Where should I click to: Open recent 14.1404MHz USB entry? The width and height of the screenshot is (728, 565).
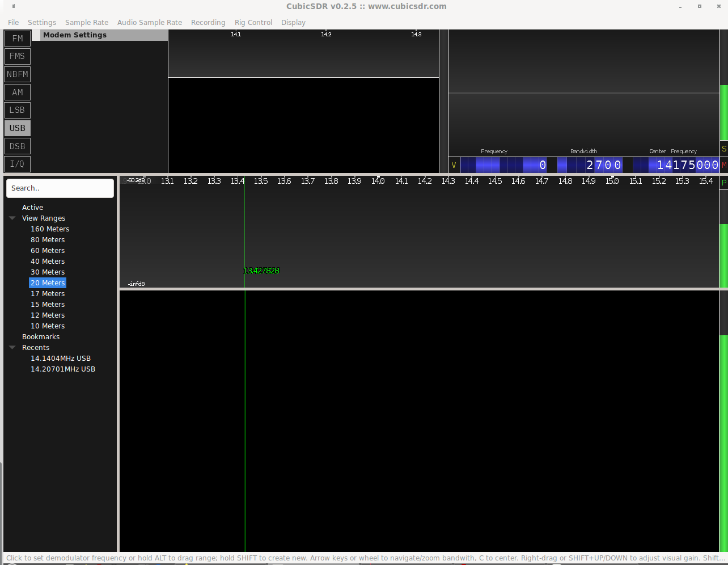coord(61,359)
